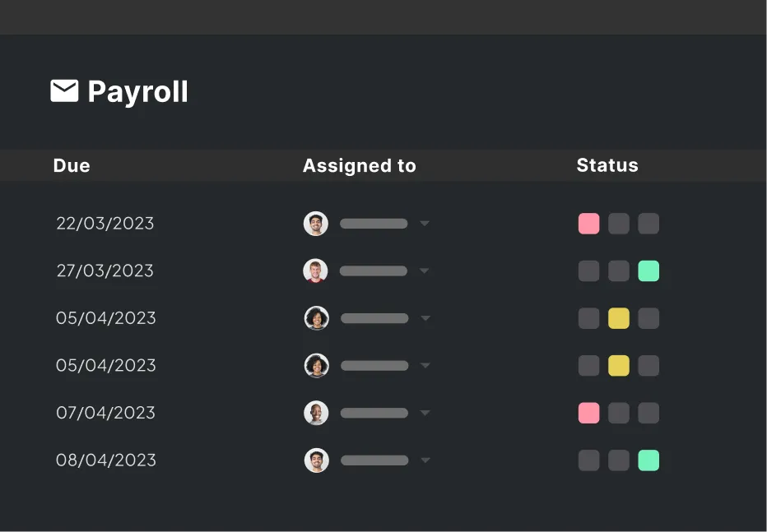Click the Assigned to column header
This screenshot has height=532, width=767.
tap(360, 165)
